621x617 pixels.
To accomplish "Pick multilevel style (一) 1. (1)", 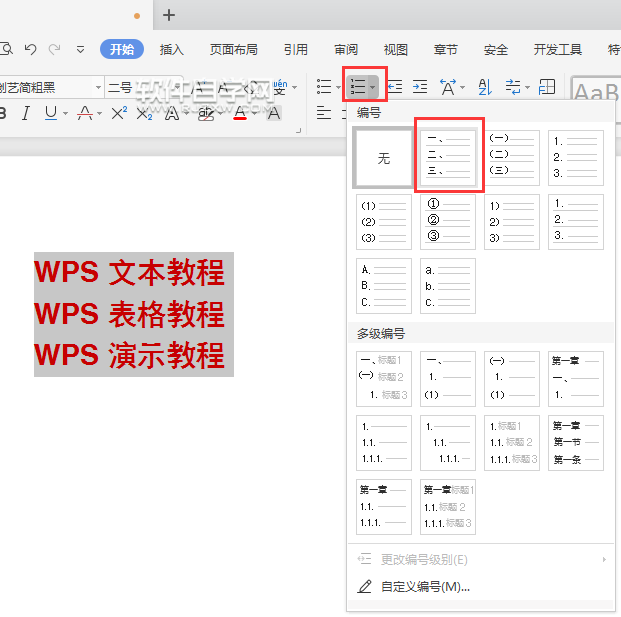I will click(512, 379).
